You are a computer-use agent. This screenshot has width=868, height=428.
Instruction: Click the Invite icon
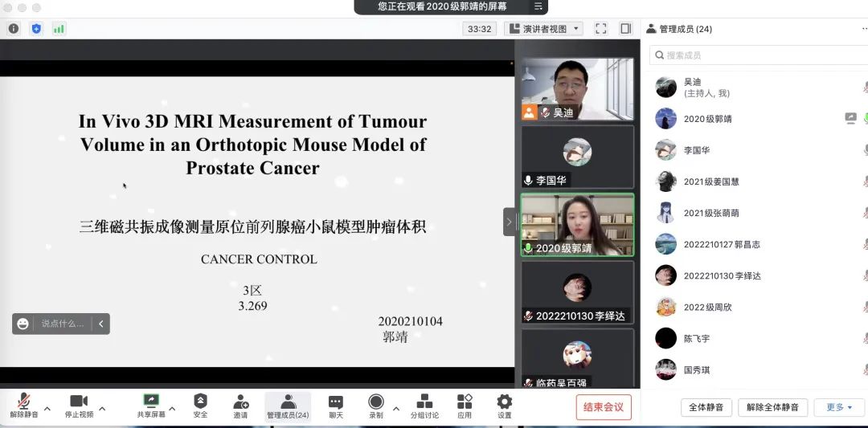(240, 406)
